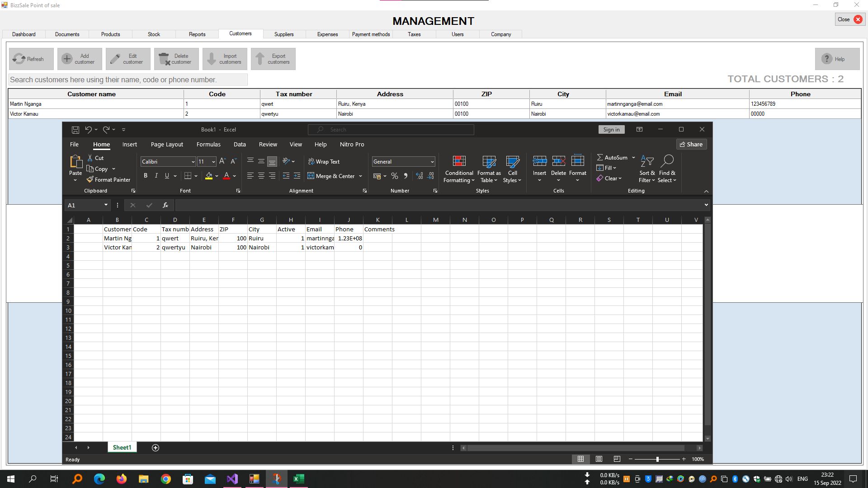Image resolution: width=868 pixels, height=488 pixels.
Task: Click the Add customer button
Action: tap(80, 59)
